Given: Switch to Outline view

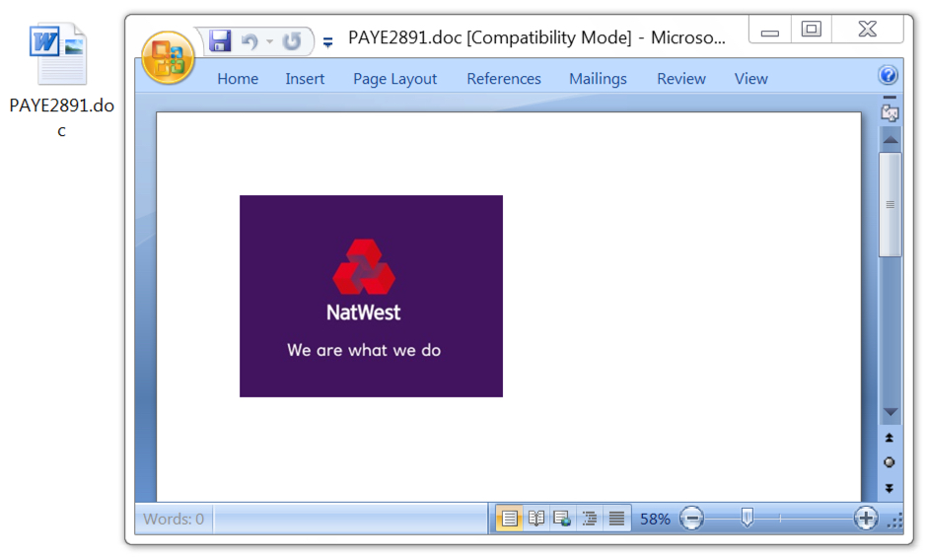Looking at the screenshot, I should 590,519.
